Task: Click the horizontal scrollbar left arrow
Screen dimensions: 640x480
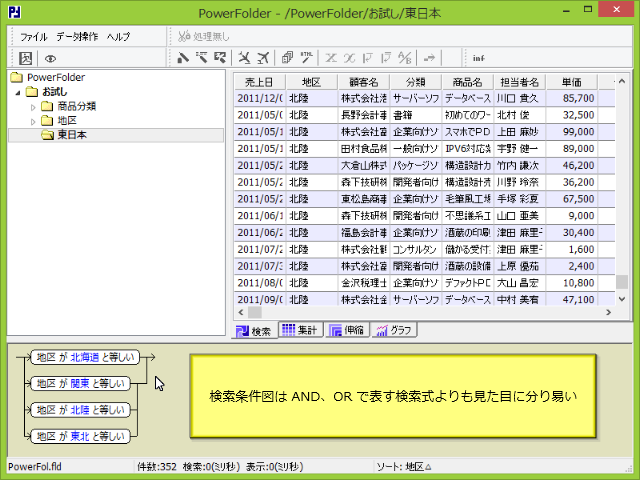Action: click(x=241, y=313)
